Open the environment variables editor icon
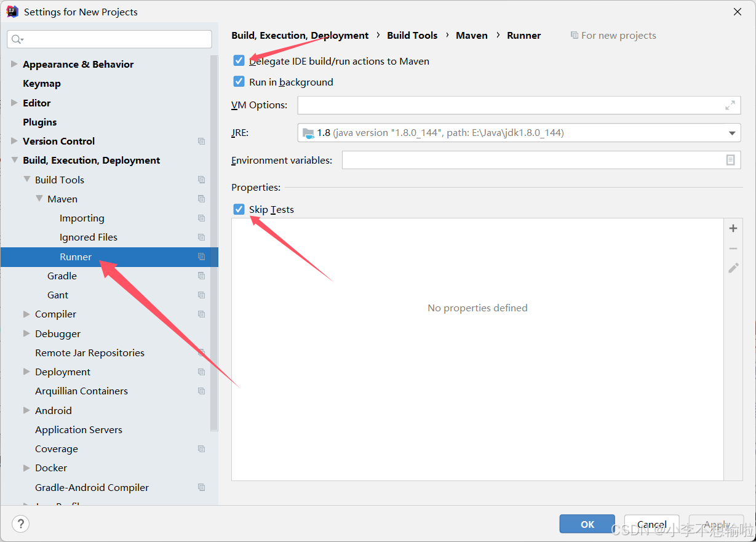Viewport: 756px width, 542px height. [730, 160]
